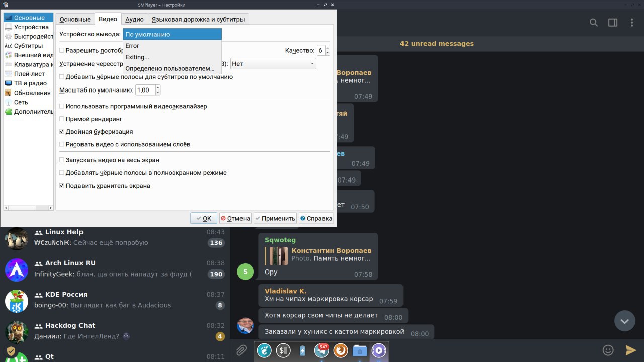Click the Масштаб по умолчанию value field
This screenshot has height=362, width=644.
tap(145, 90)
